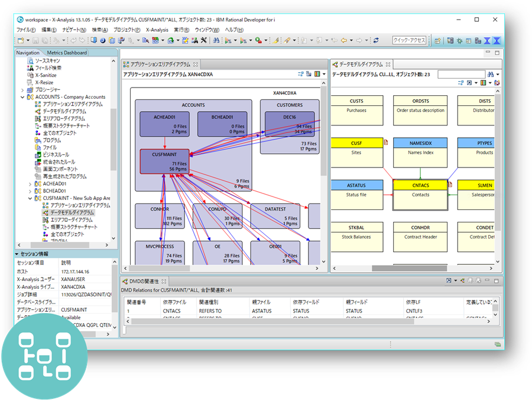
Task: Open the view menu dropdown of application area diagram
Action: pos(324,74)
